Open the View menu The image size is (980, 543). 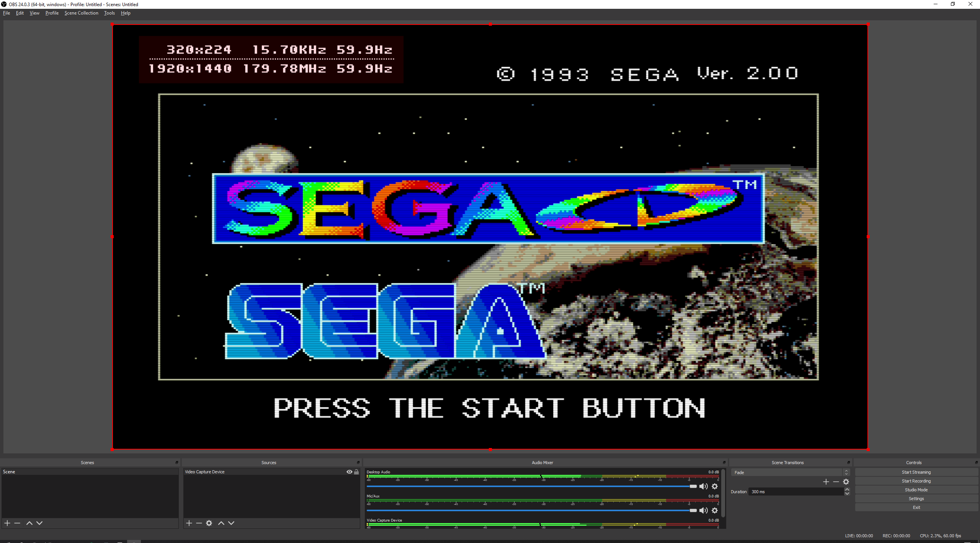tap(34, 13)
